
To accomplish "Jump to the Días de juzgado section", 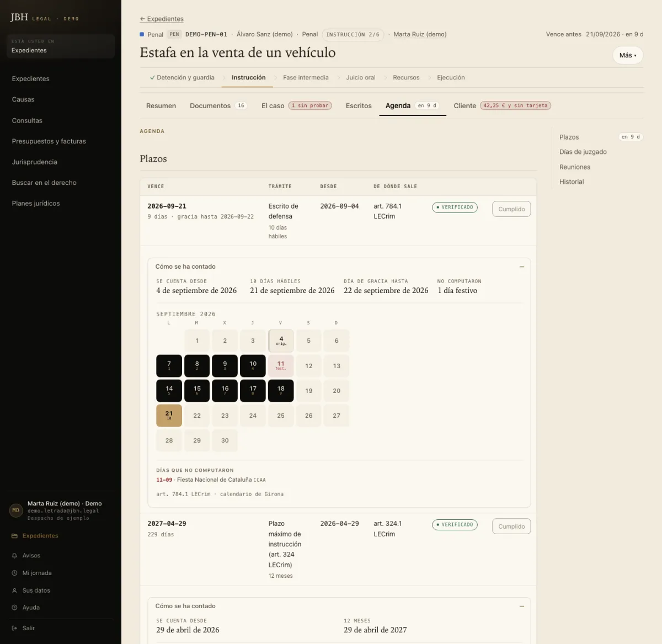I will point(583,152).
